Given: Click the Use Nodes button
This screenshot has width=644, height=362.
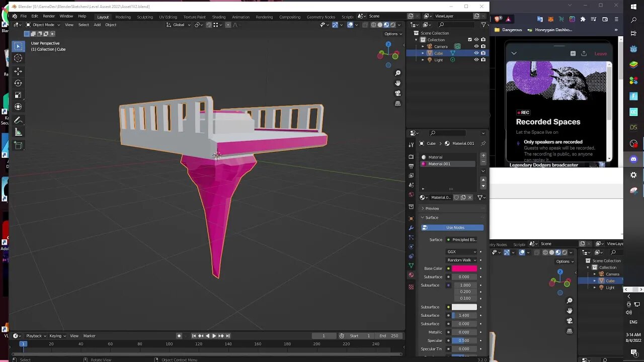Looking at the screenshot, I should pyautogui.click(x=452, y=228).
